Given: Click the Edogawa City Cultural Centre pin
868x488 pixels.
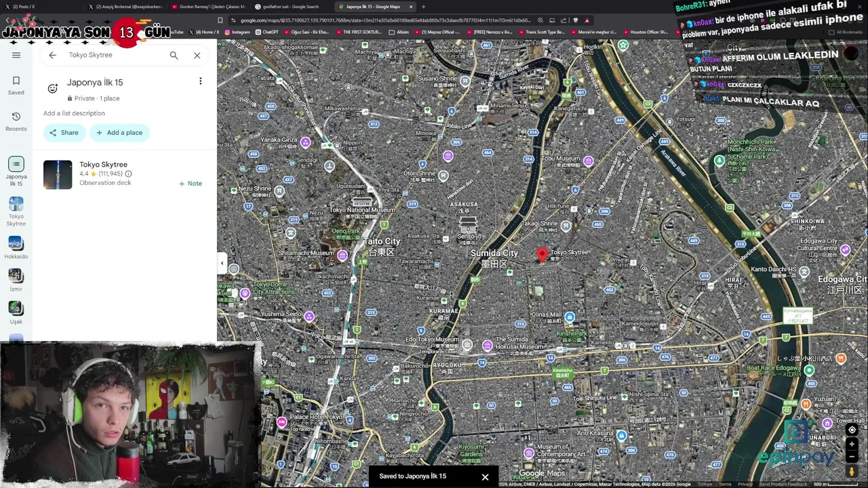Looking at the screenshot, I should (x=845, y=250).
